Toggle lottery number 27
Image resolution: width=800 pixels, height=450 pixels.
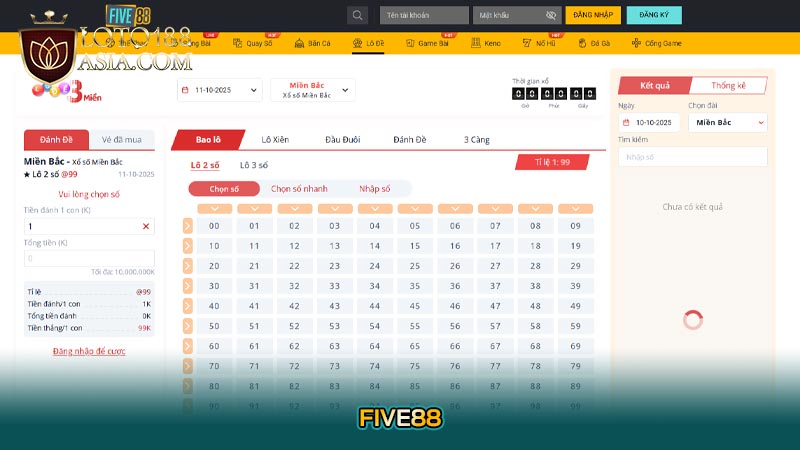click(495, 266)
